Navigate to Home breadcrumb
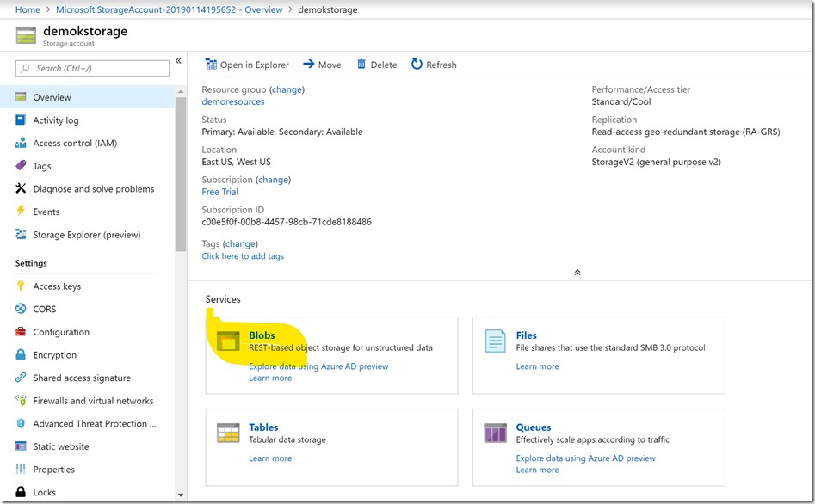The height and width of the screenshot is (504, 815). coord(28,9)
